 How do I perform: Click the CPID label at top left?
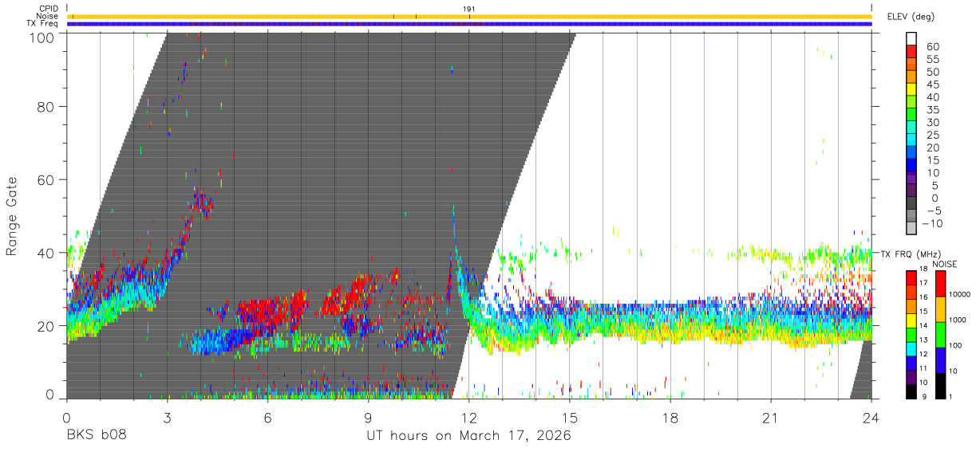coord(49,9)
